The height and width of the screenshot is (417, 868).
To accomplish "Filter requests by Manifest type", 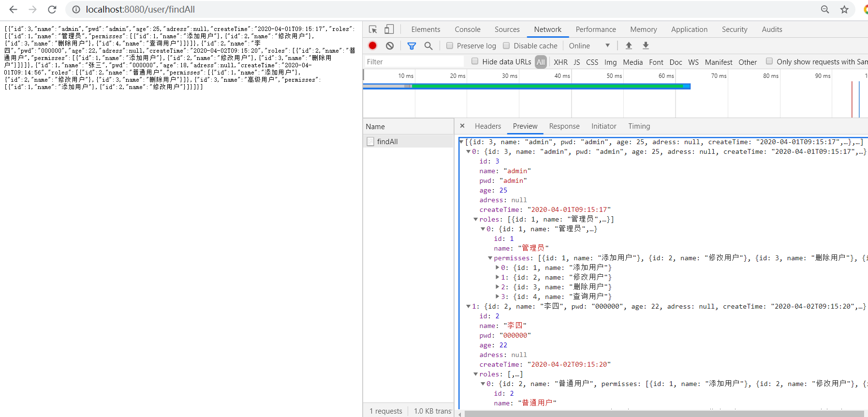I will click(x=719, y=62).
